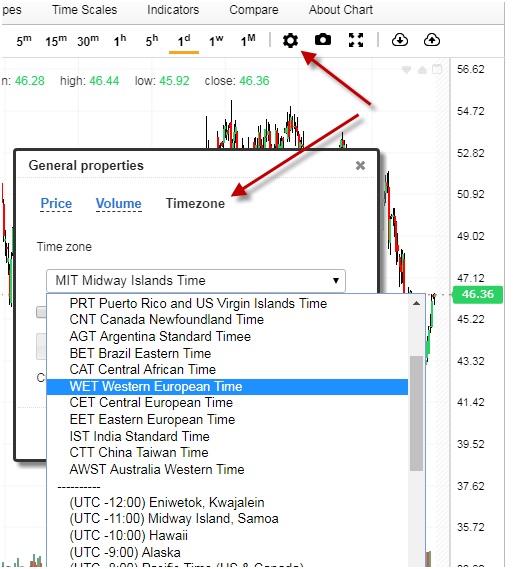The image size is (513, 569).
Task: Open the Indicators menu
Action: click(x=173, y=10)
